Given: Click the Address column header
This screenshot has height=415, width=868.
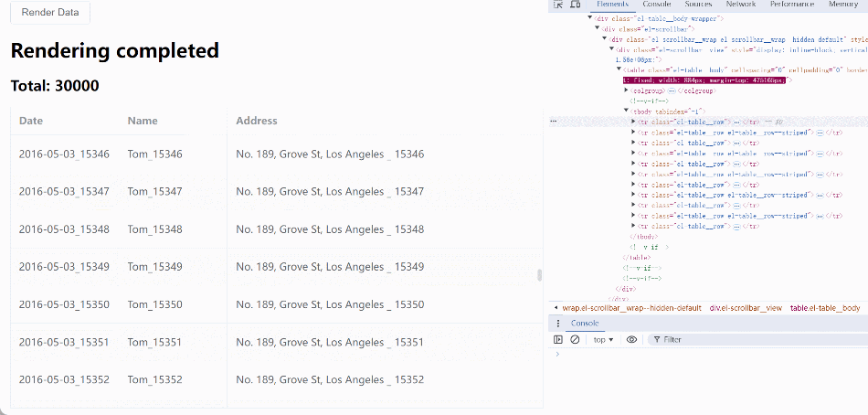Looking at the screenshot, I should click(x=257, y=121).
